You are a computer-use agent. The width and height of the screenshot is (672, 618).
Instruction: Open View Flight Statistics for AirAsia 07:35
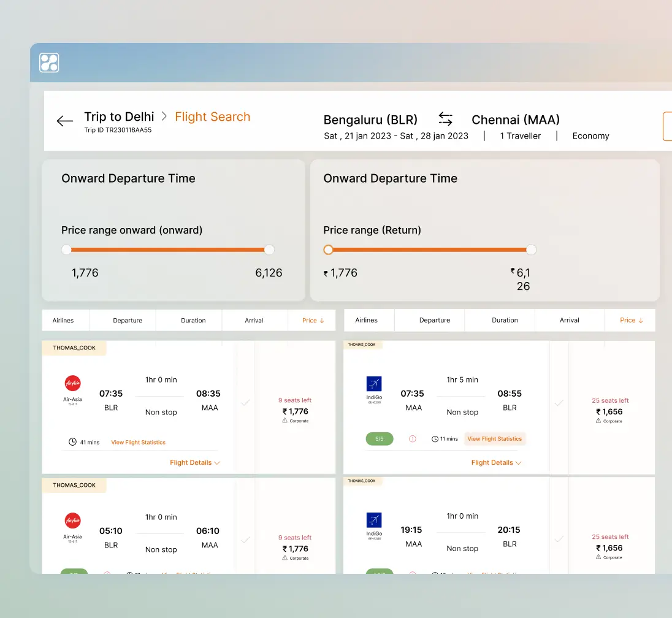(138, 442)
